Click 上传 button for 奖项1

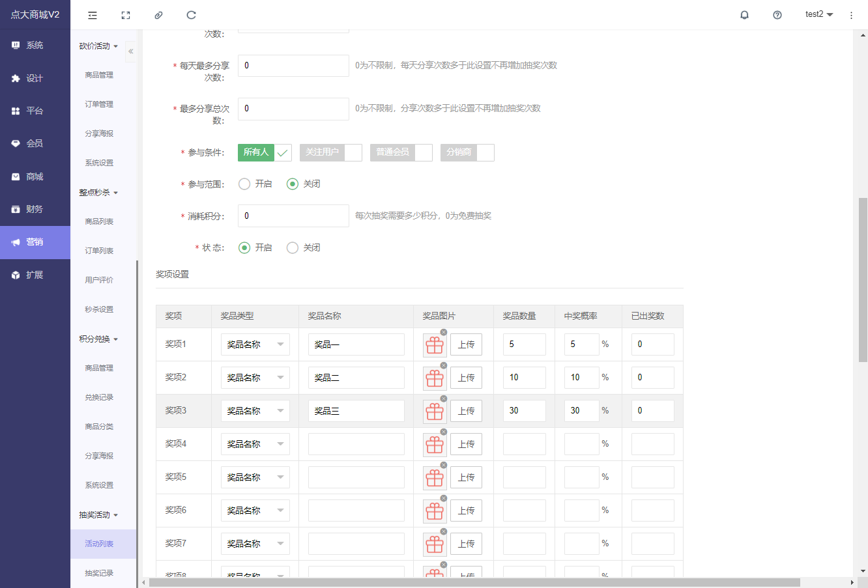(467, 345)
